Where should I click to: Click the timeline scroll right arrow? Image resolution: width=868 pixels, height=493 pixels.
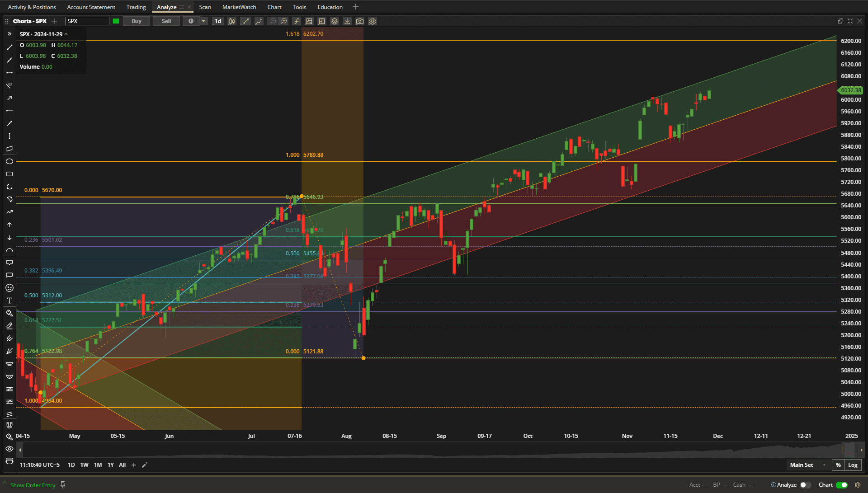pyautogui.click(x=861, y=450)
